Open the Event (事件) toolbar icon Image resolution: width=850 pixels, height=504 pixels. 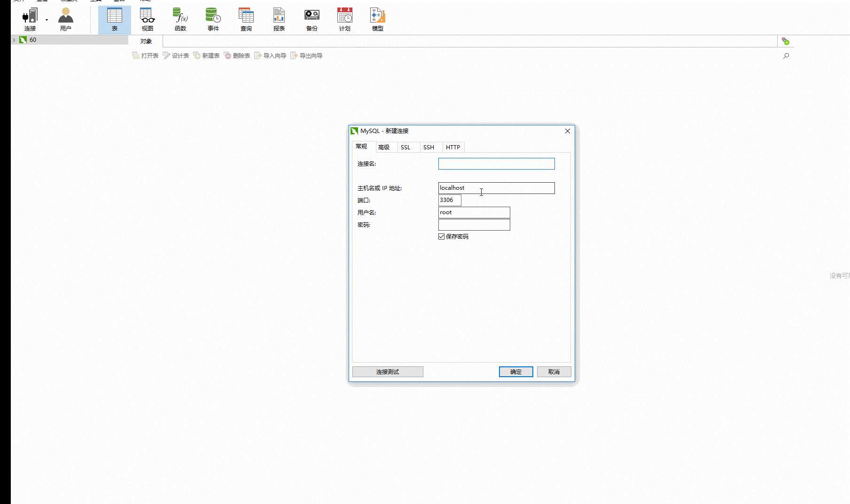click(x=213, y=20)
